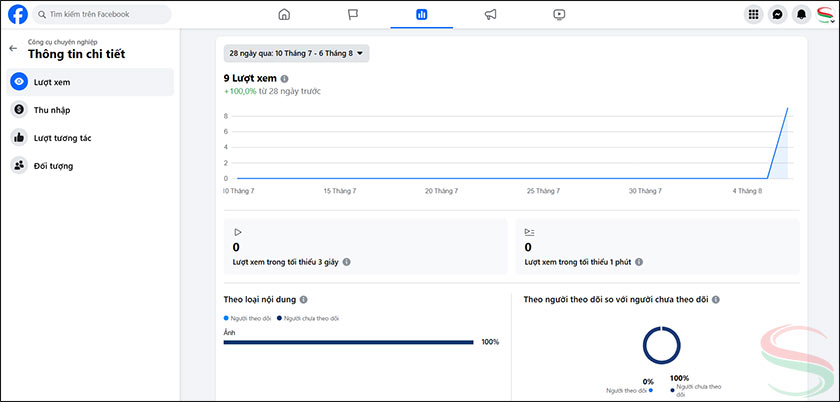Viewport: 840px width, 402px height.
Task: Click the Ảnh 100% progress bar
Action: coord(348,342)
